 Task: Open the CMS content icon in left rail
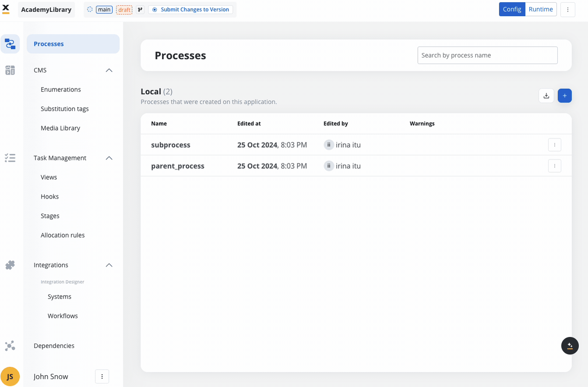pyautogui.click(x=10, y=70)
